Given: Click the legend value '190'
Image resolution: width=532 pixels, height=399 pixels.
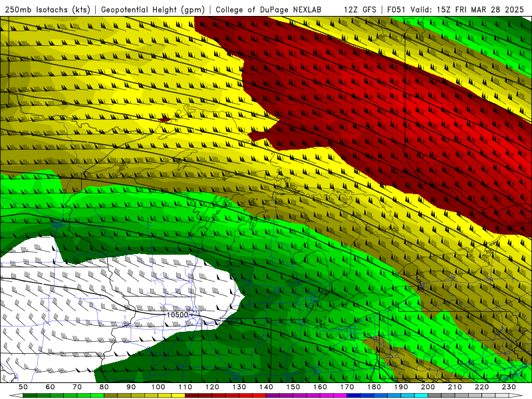Looking at the screenshot, I should point(401,387).
